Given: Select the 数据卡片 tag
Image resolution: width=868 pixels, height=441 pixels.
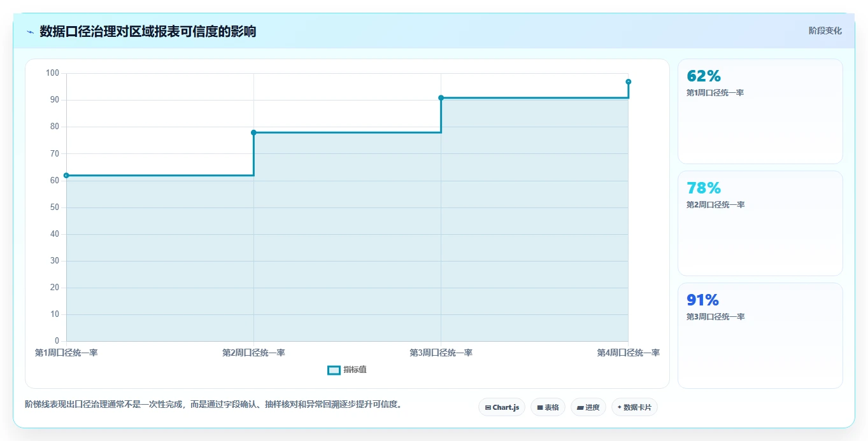Looking at the screenshot, I should 634,407.
